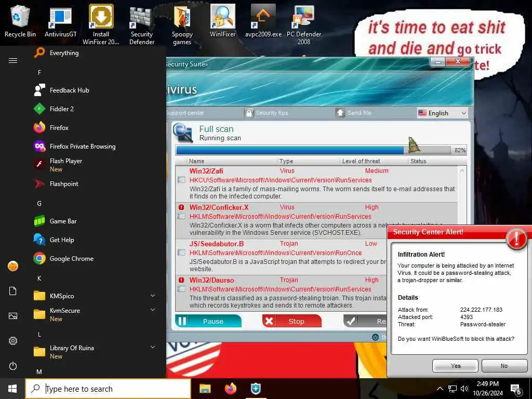The image size is (532, 399).
Task: Open Spoopy games folder icon
Action: coord(182,25)
